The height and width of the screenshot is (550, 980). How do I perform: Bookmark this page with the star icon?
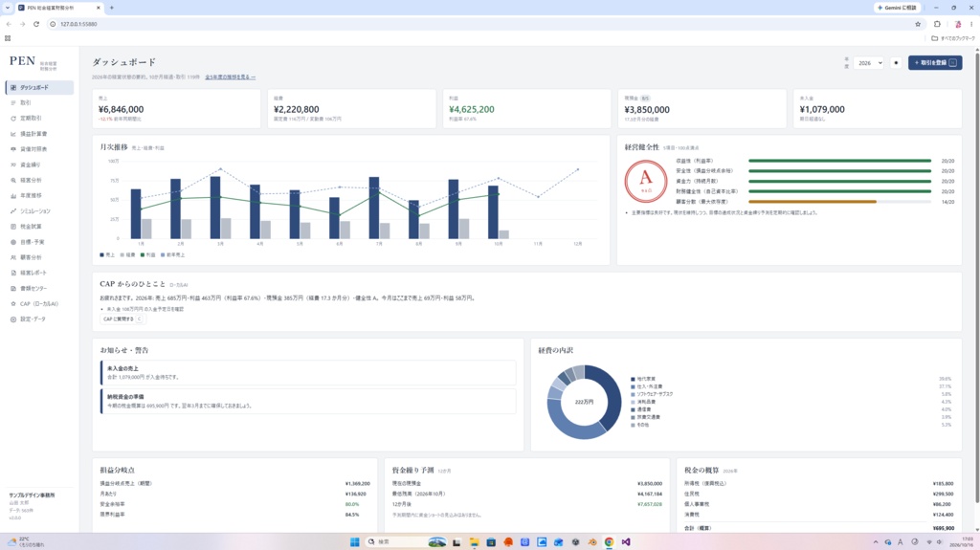coord(918,24)
